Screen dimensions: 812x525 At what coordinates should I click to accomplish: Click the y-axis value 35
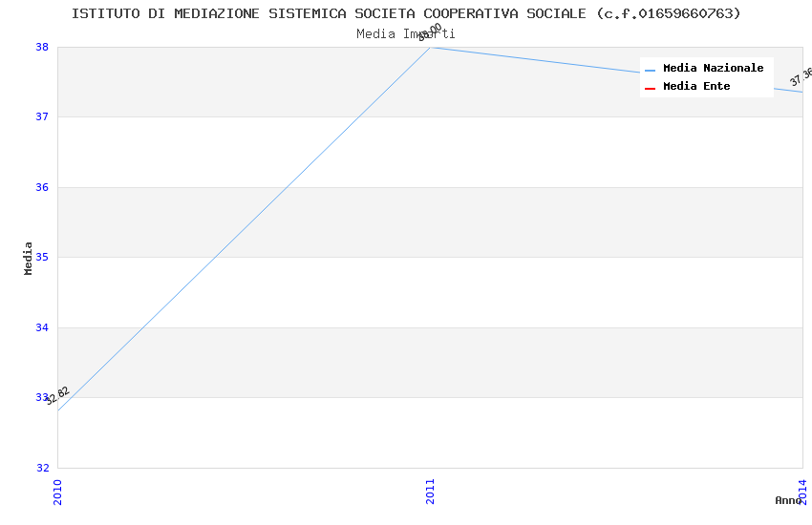coord(42,258)
